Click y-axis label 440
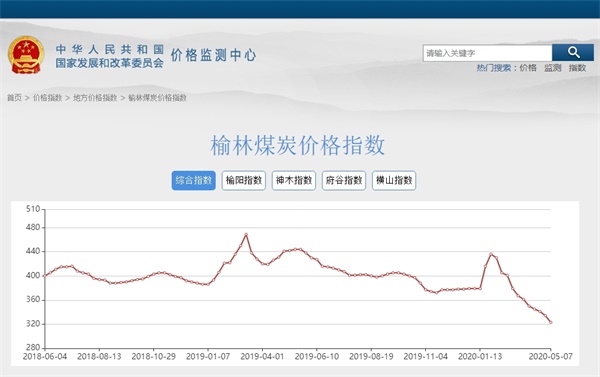 click(x=33, y=251)
